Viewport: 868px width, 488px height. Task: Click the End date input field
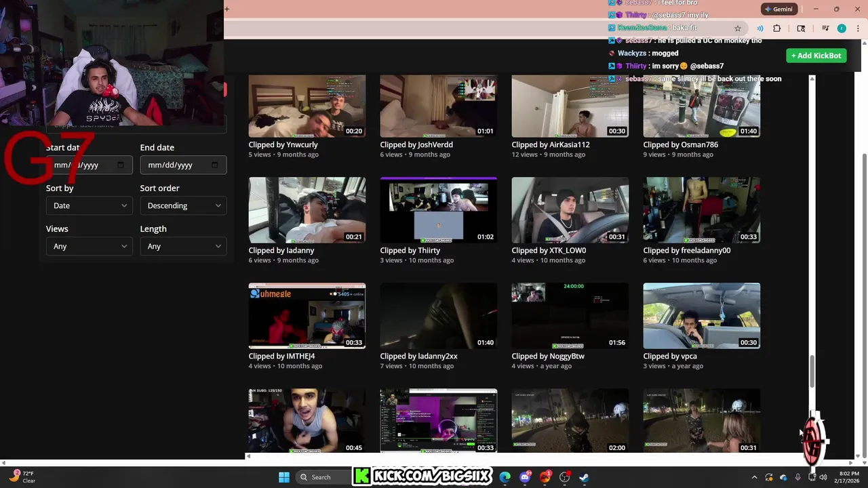click(x=183, y=165)
